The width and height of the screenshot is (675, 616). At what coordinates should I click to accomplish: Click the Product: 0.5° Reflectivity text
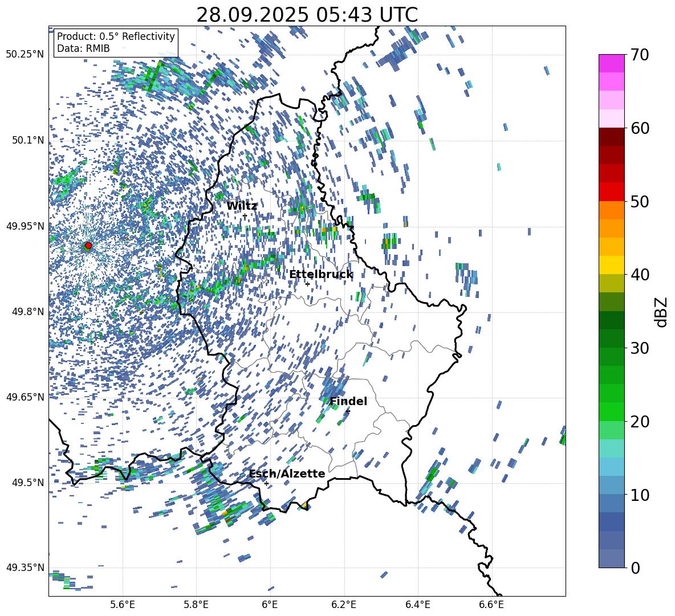pyautogui.click(x=116, y=36)
